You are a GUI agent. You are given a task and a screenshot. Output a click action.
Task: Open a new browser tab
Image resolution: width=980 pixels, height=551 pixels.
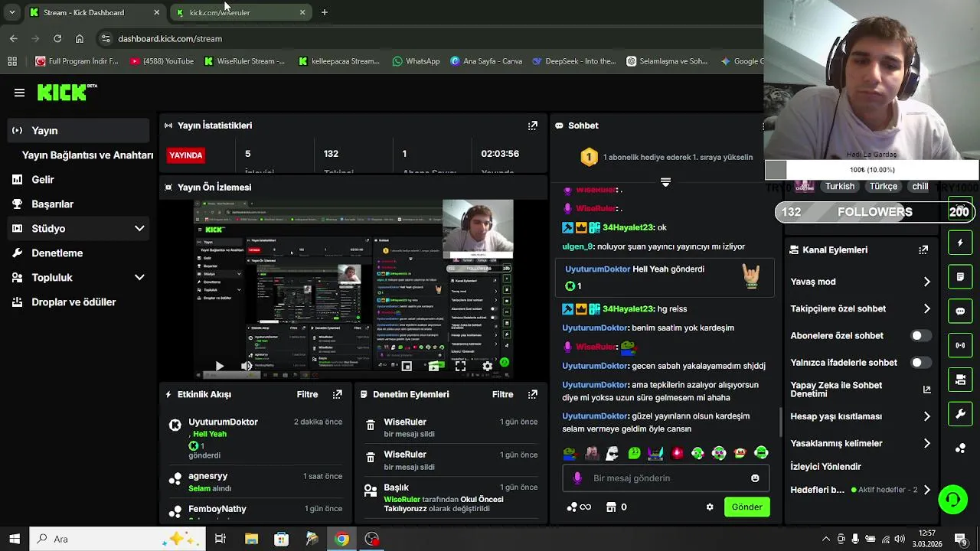pos(324,12)
